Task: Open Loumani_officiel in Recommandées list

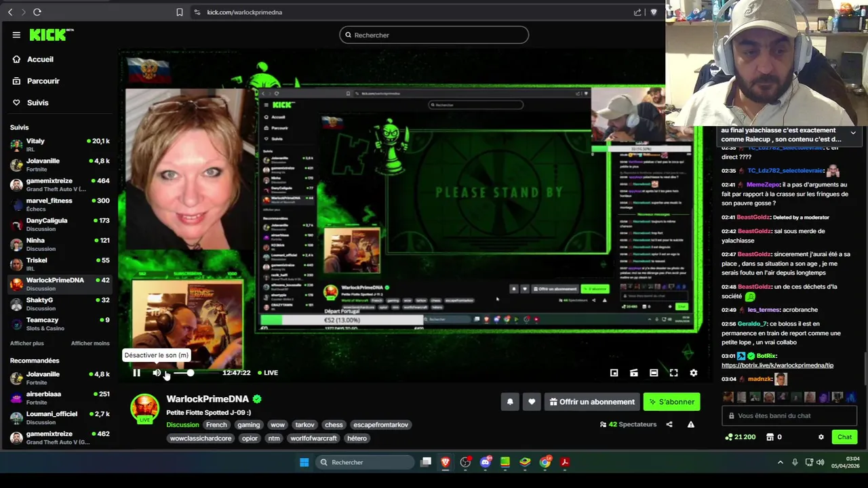Action: 60,418
